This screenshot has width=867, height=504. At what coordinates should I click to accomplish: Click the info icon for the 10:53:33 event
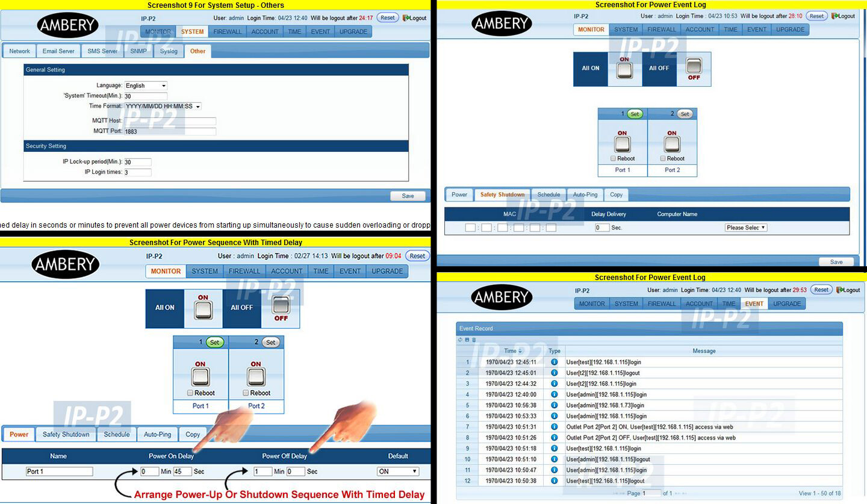tap(555, 416)
